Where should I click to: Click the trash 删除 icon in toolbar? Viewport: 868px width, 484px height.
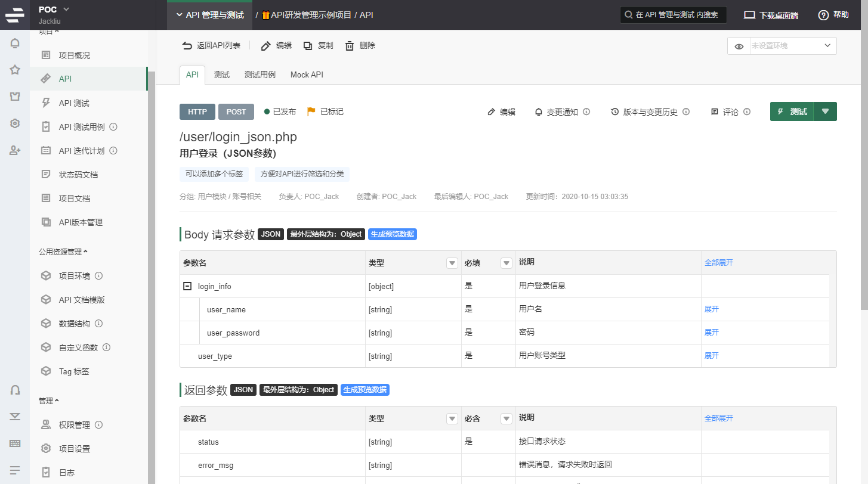click(350, 46)
